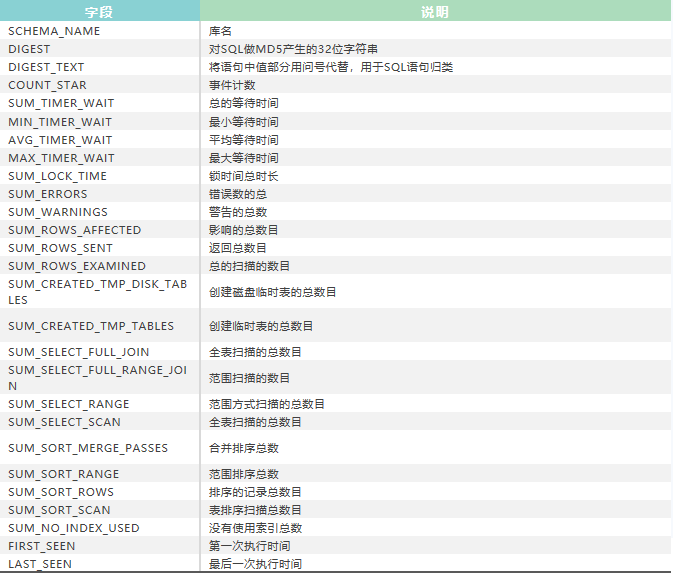Click the 范围方式扫描的总数目 description
The height and width of the screenshot is (575, 673).
pos(267,404)
